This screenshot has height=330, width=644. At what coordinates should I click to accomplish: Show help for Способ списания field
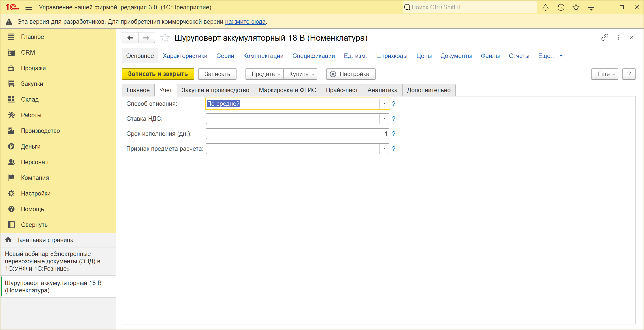tap(394, 104)
